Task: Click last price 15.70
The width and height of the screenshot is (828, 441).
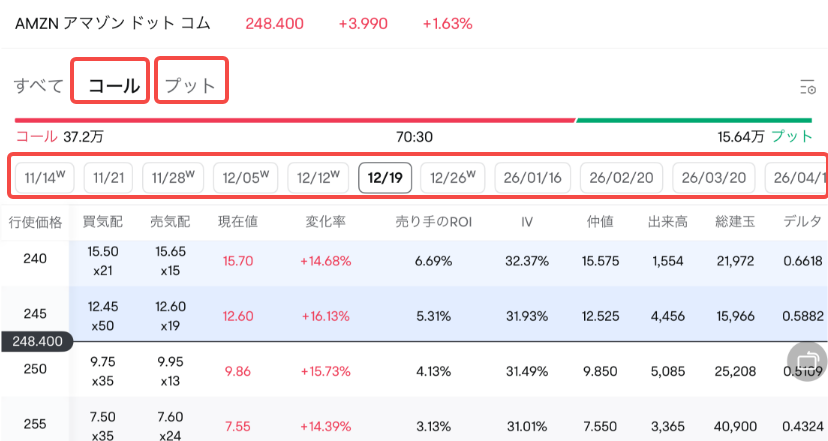Action: (x=238, y=261)
